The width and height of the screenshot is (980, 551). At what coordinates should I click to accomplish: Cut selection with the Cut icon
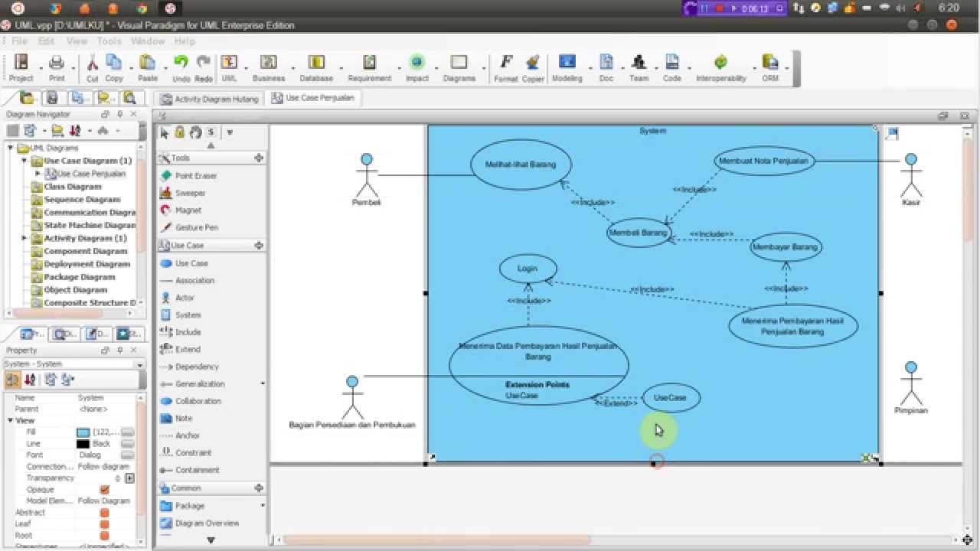tap(92, 67)
